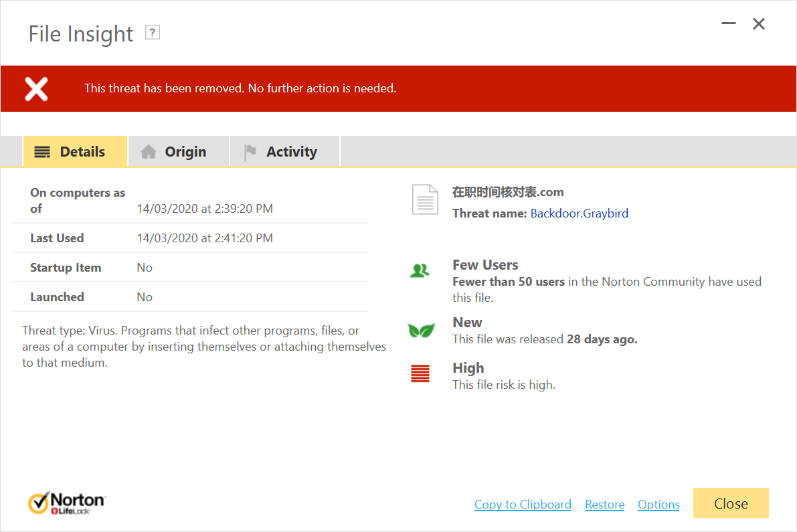Select the Details tab
The width and height of the screenshot is (797, 532).
(x=75, y=152)
